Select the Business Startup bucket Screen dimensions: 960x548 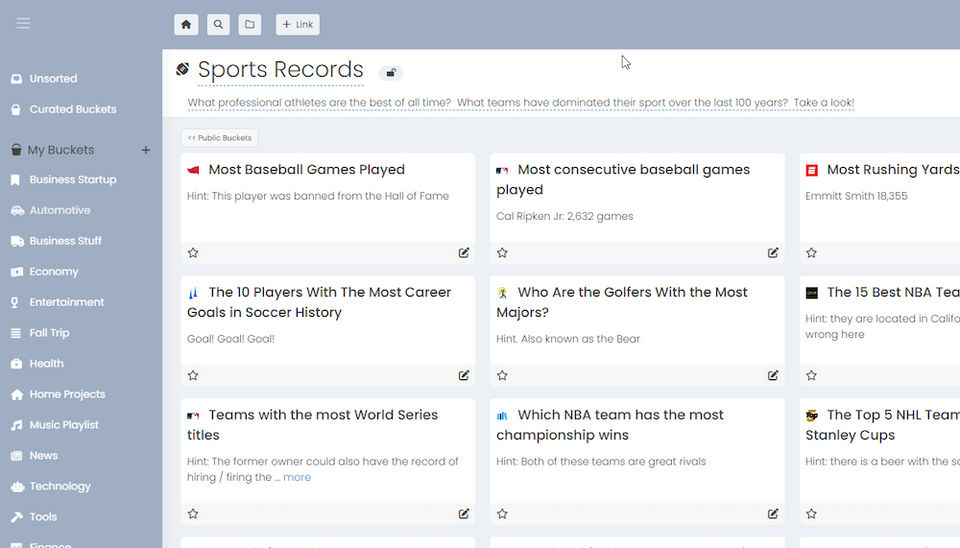72,180
